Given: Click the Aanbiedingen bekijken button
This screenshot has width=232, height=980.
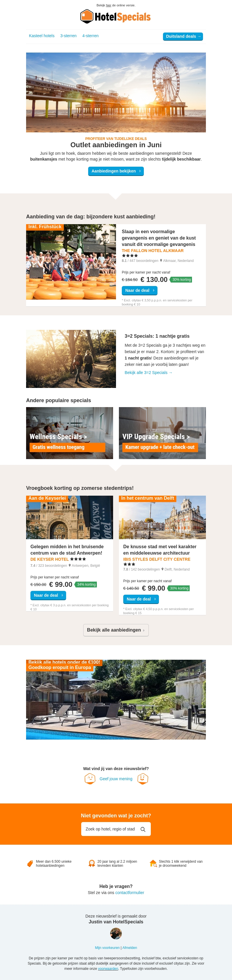Looking at the screenshot, I should tap(116, 171).
